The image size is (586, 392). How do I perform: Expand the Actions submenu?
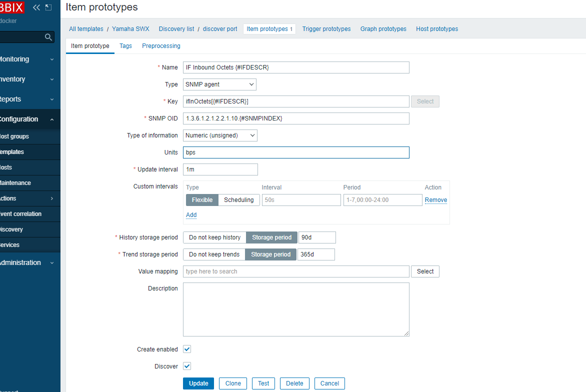click(30, 198)
